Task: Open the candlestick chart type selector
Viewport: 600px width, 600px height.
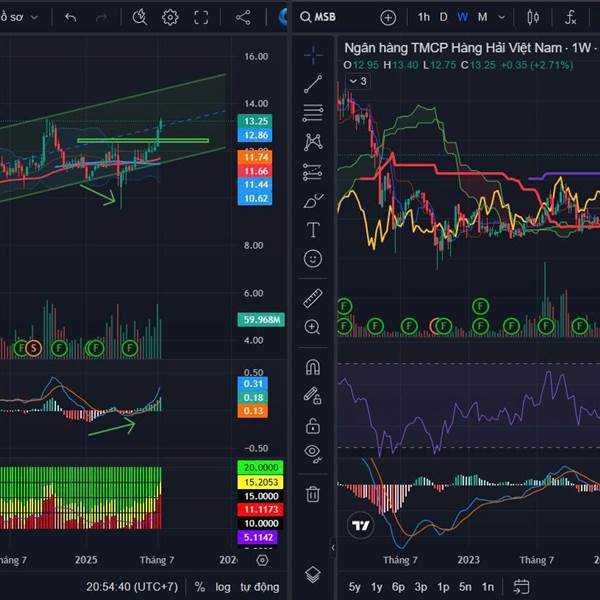Action: tap(533, 17)
